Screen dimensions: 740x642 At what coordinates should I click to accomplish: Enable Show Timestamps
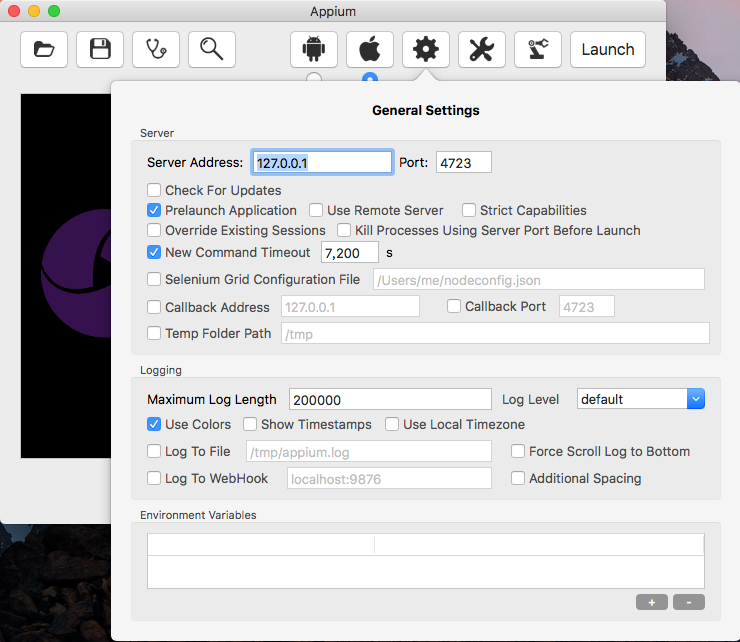(250, 424)
